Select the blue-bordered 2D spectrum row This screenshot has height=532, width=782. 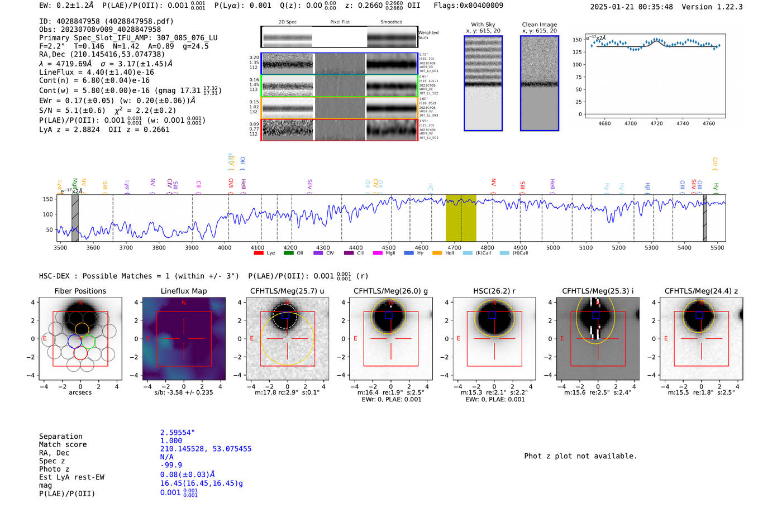click(x=340, y=64)
